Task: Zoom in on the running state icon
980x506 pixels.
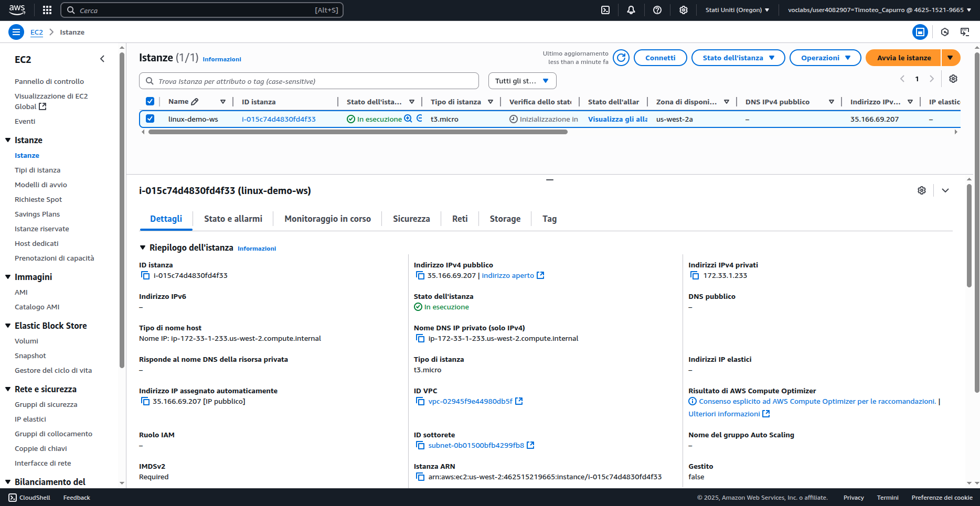Action: (408, 119)
